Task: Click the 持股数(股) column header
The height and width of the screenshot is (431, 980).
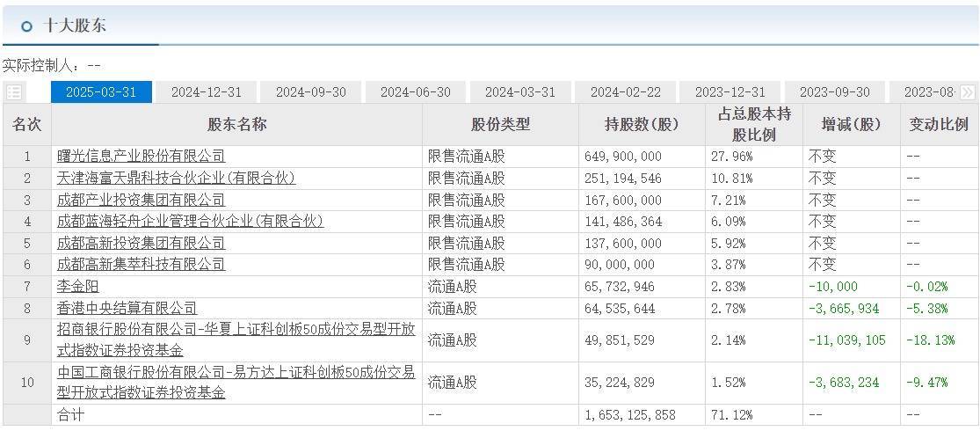Action: pyautogui.click(x=642, y=125)
